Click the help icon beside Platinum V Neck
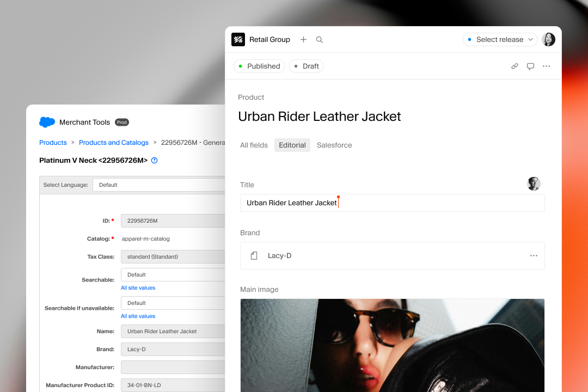The height and width of the screenshot is (392, 588). point(154,160)
